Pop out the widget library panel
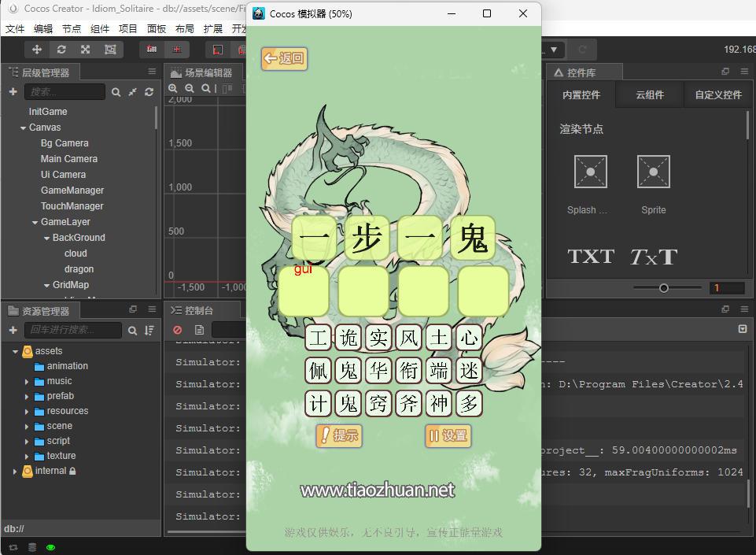This screenshot has height=555, width=756. pos(725,72)
